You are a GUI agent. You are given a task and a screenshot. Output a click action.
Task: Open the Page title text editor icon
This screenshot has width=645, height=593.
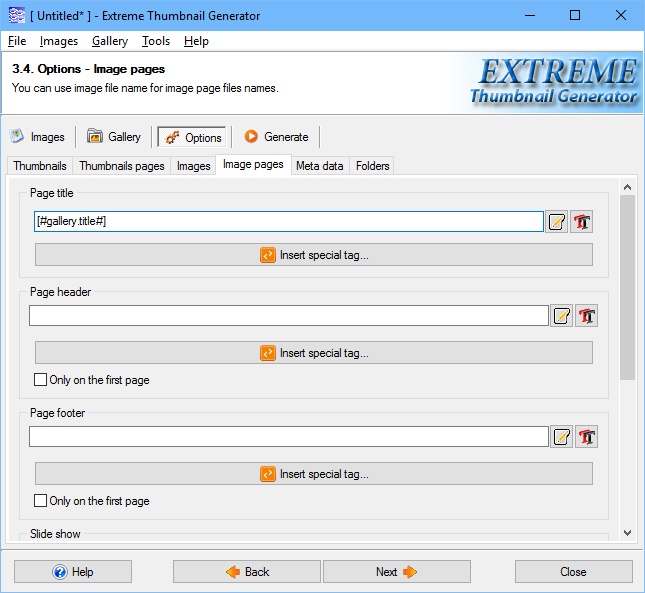(x=557, y=222)
